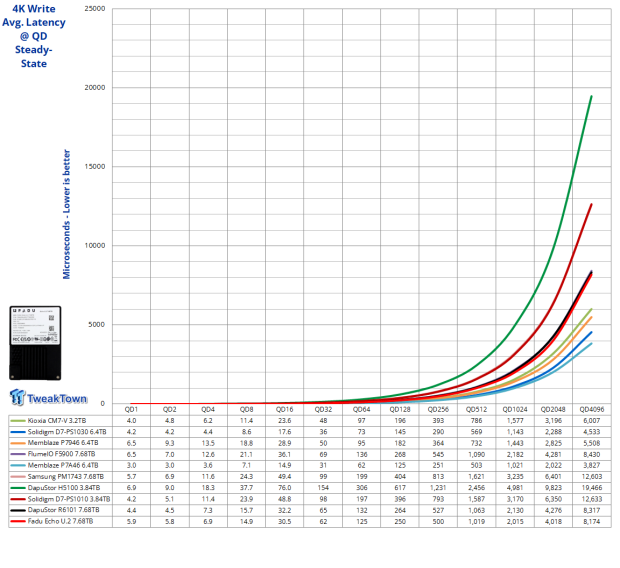
Task: Click the QD1 axis label
Action: coord(131,409)
